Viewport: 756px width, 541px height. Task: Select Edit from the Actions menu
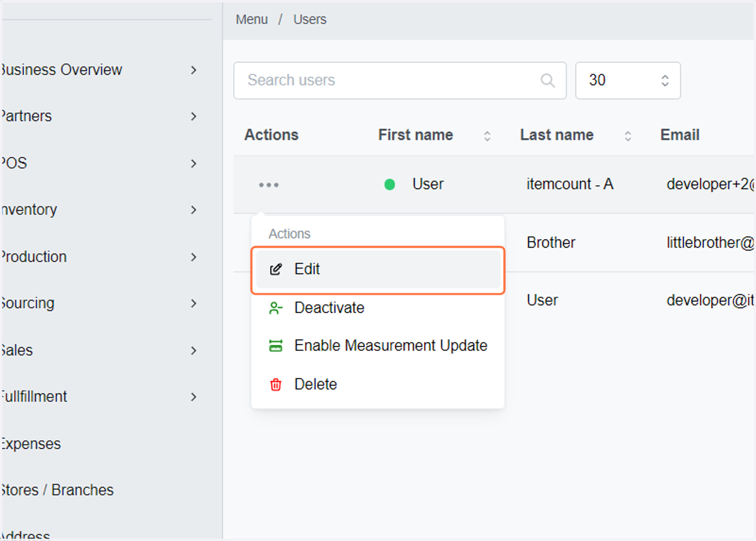click(378, 269)
